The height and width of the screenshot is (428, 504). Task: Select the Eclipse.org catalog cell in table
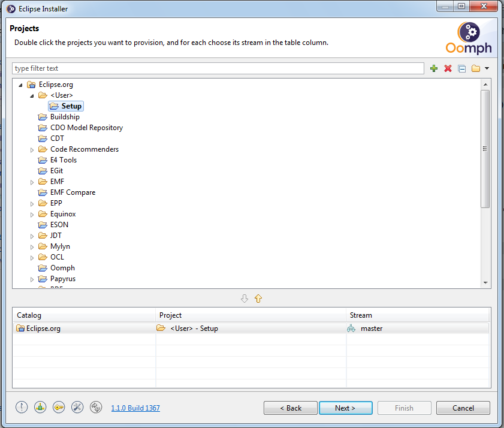[x=84, y=328]
